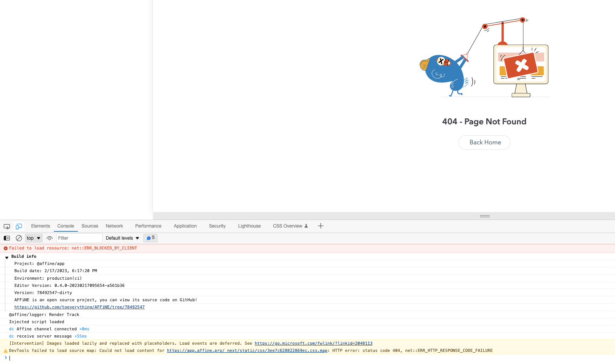
Task: Toggle the device toolbar icon
Action: pyautogui.click(x=19, y=226)
